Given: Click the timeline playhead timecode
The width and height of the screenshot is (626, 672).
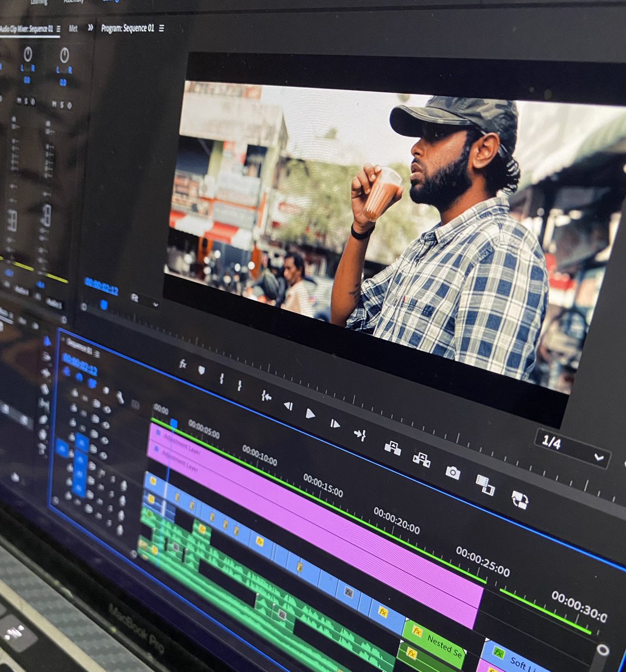Looking at the screenshot, I should 80,365.
